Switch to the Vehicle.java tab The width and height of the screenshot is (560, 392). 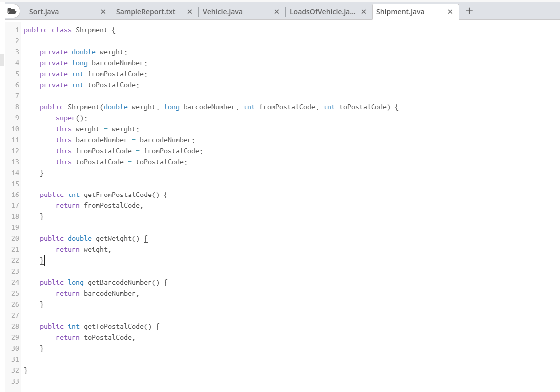click(x=223, y=11)
